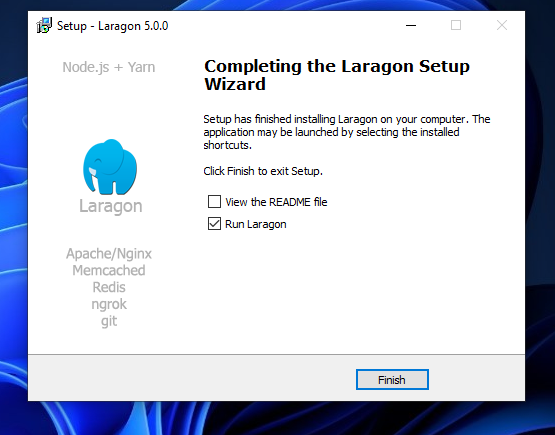Click the disabled maximize window icon
The width and height of the screenshot is (555, 435).
456,25
